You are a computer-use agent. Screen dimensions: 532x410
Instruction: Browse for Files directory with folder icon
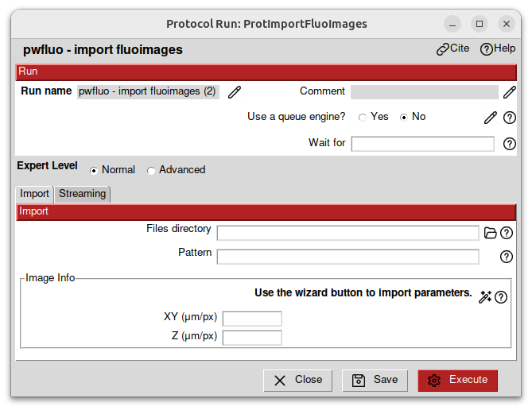(x=491, y=233)
